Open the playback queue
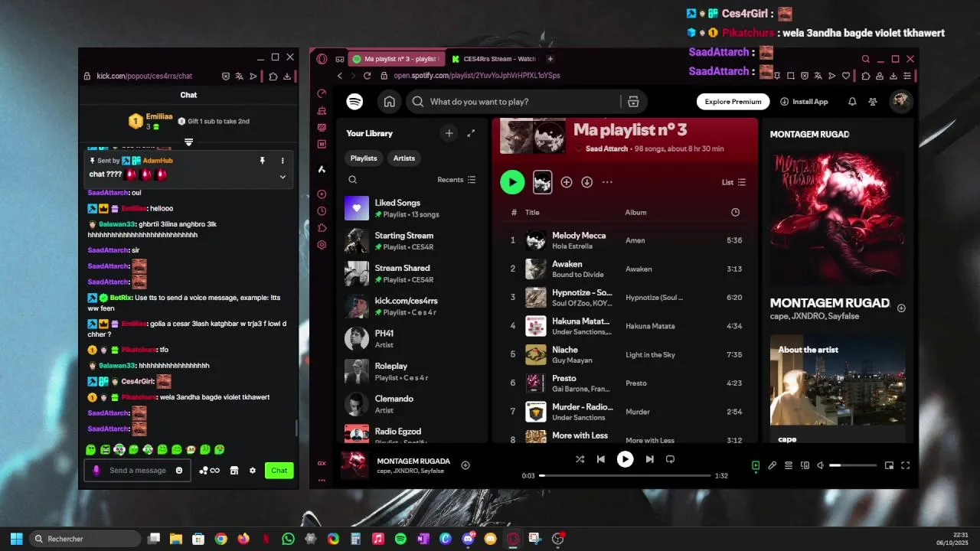 click(789, 465)
